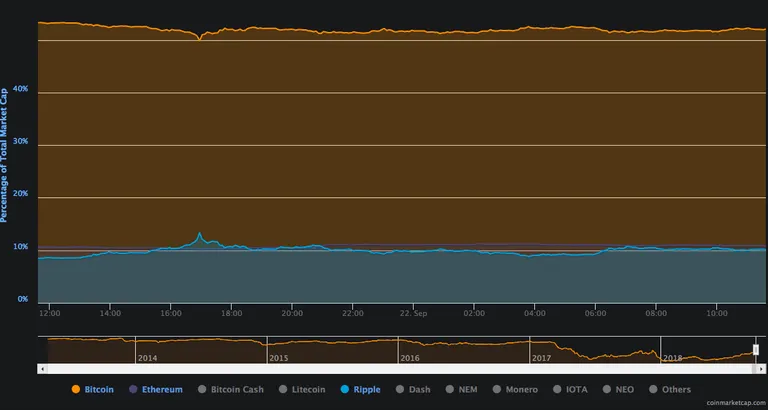768x410 pixels.
Task: Click the Dash legend dot
Action: pos(400,389)
